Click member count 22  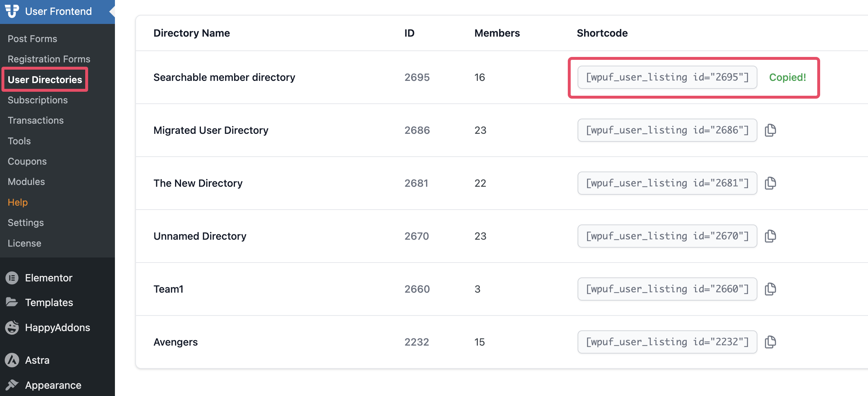pos(480,183)
